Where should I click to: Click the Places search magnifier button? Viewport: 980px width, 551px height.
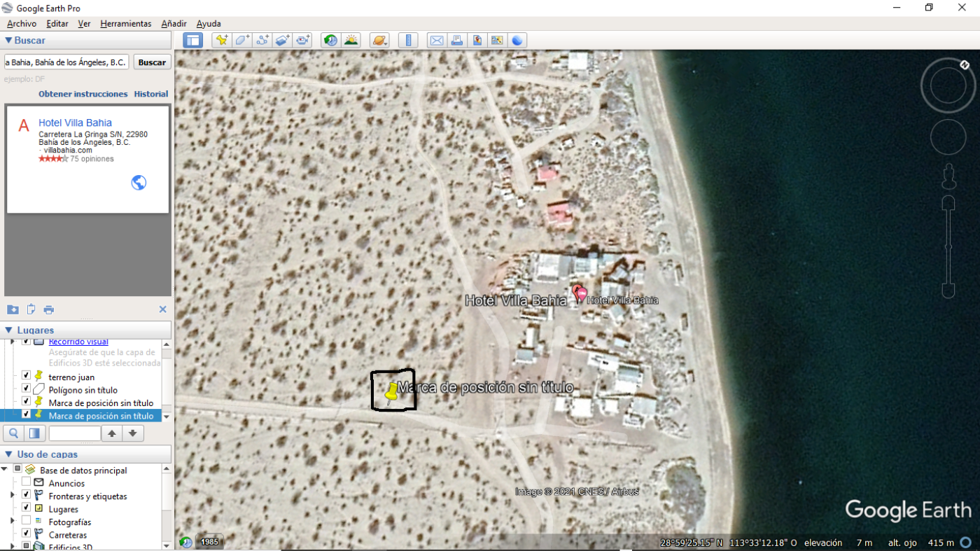14,433
